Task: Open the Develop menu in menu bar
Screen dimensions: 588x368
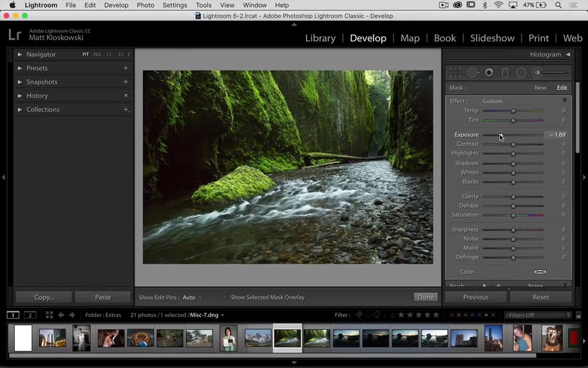Action: [116, 5]
